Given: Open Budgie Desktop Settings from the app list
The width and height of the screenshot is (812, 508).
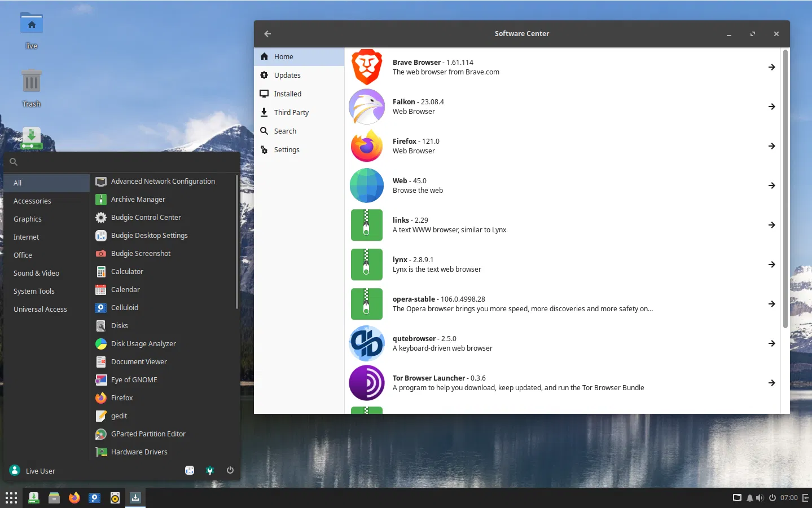Looking at the screenshot, I should tap(163, 235).
